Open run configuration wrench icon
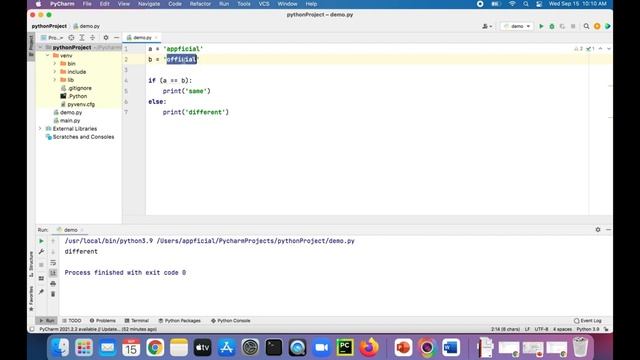Image resolution: width=640 pixels, height=360 pixels. 41,252
